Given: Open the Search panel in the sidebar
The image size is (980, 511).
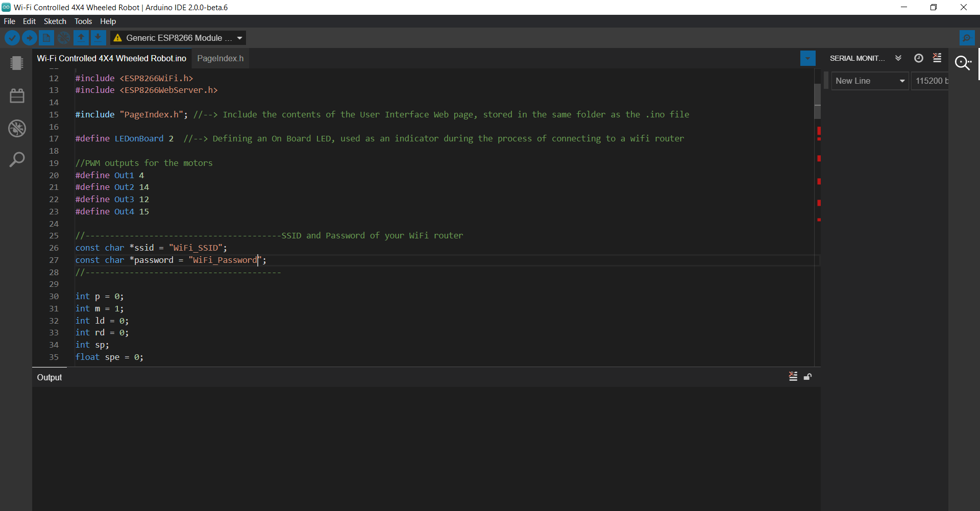Looking at the screenshot, I should click(17, 159).
